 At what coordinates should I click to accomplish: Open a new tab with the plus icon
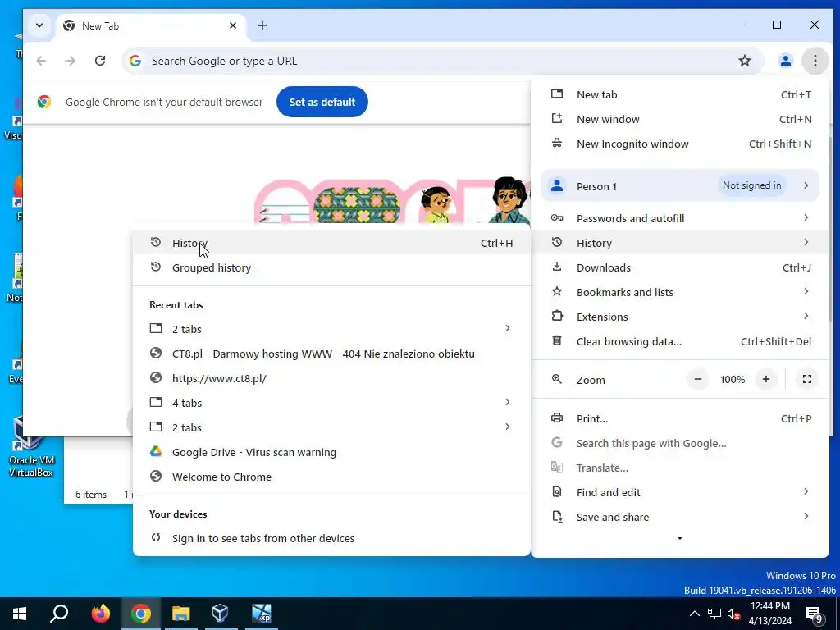[262, 25]
